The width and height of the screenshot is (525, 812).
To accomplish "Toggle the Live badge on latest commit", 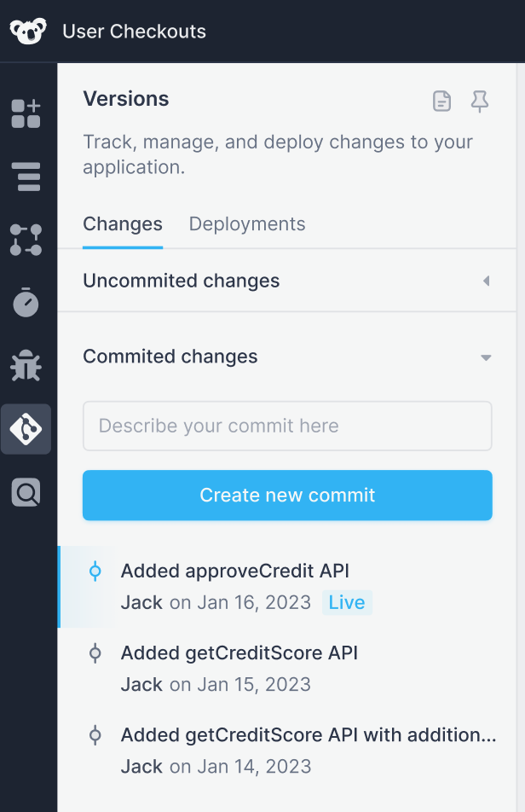I will click(x=347, y=602).
